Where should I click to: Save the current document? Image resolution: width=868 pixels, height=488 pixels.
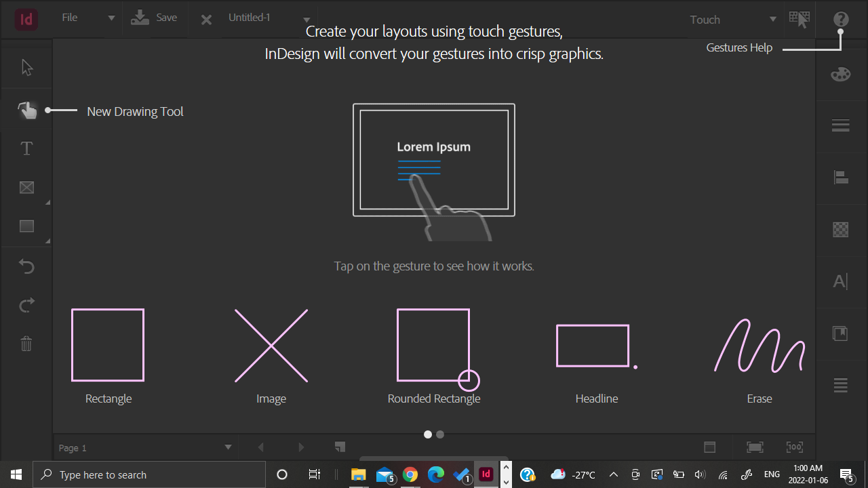click(x=155, y=17)
